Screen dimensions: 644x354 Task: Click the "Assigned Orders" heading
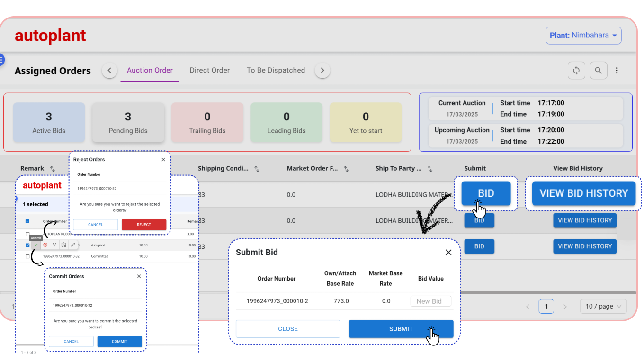tap(53, 71)
